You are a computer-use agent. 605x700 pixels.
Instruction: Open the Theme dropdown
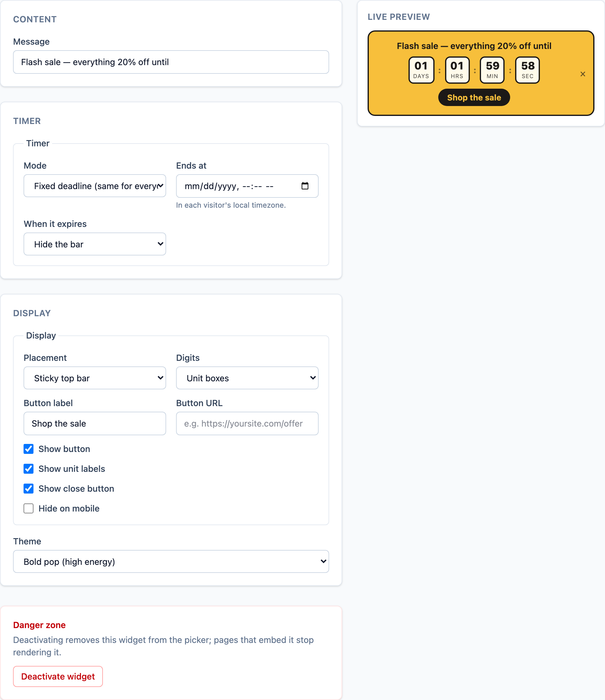[171, 561]
